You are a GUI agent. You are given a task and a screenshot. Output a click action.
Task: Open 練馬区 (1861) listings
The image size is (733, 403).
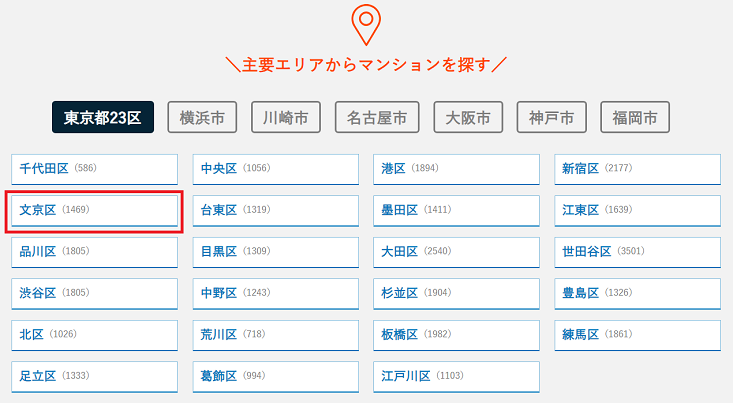click(638, 335)
